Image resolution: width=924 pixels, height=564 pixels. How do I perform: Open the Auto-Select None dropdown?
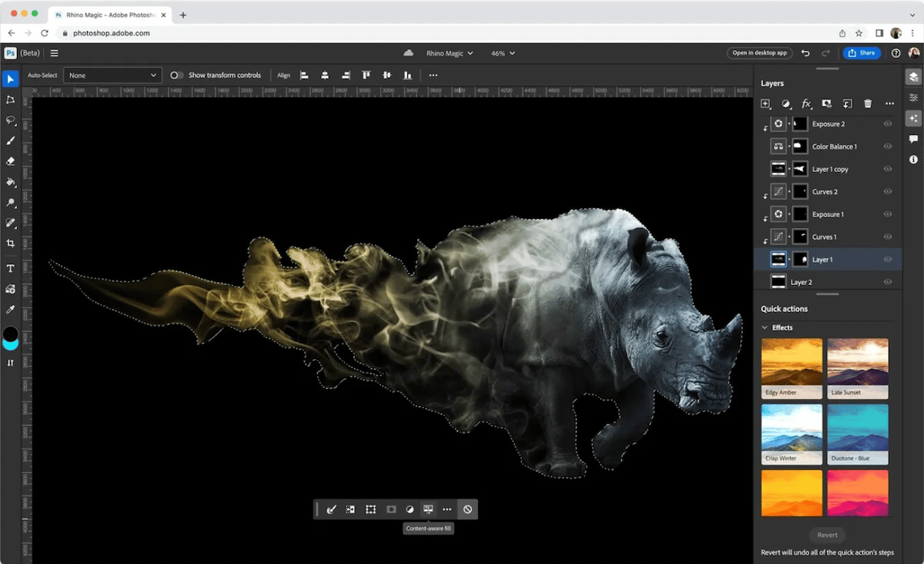(x=112, y=76)
